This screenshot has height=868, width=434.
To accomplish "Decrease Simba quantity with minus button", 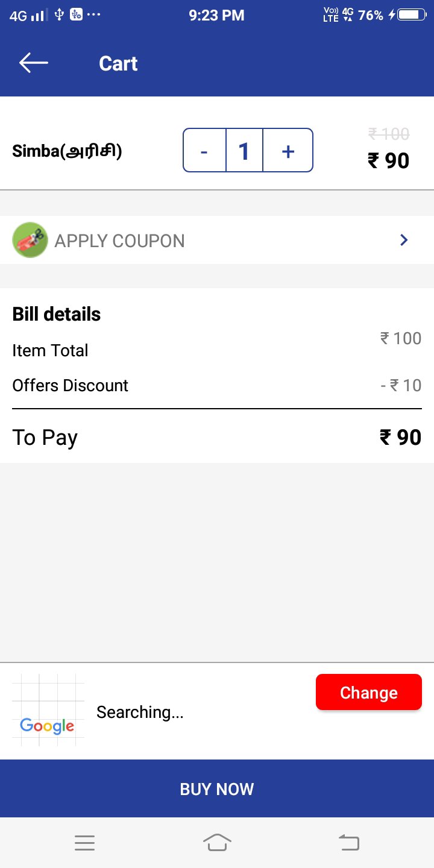I will click(x=204, y=150).
